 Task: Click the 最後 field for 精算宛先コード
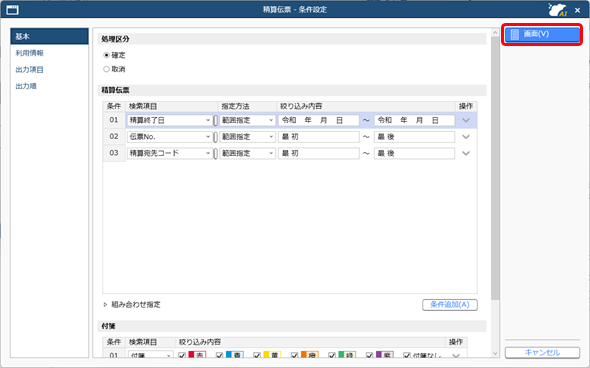pos(414,154)
